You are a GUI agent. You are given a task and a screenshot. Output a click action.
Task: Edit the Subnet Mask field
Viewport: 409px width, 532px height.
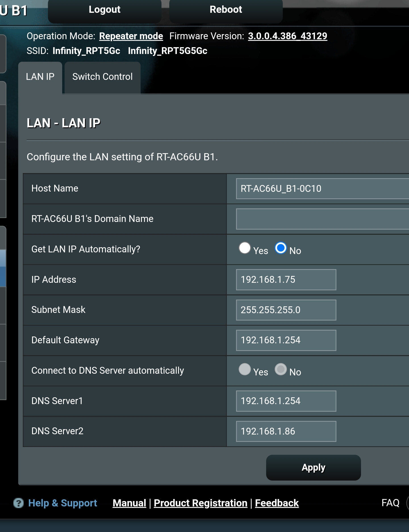pos(286,310)
